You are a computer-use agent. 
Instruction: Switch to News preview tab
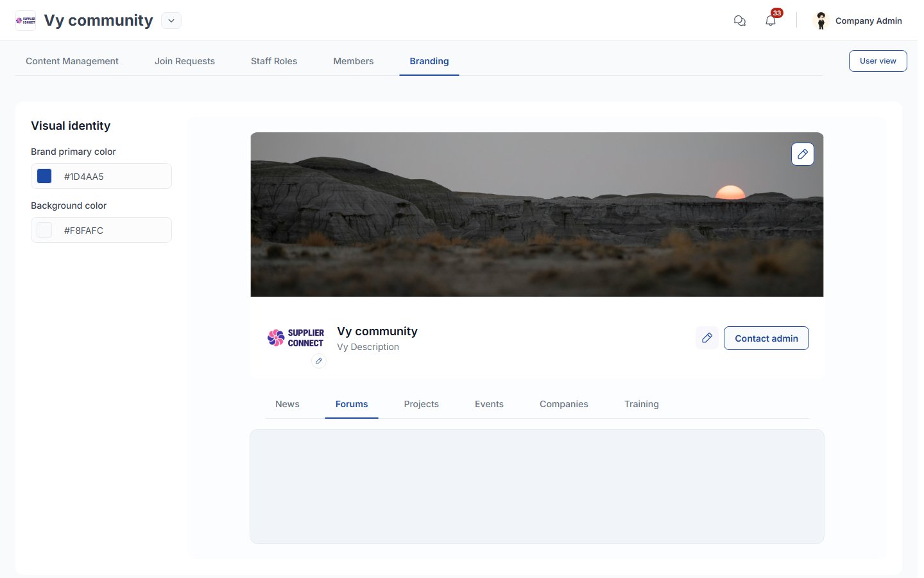287,404
